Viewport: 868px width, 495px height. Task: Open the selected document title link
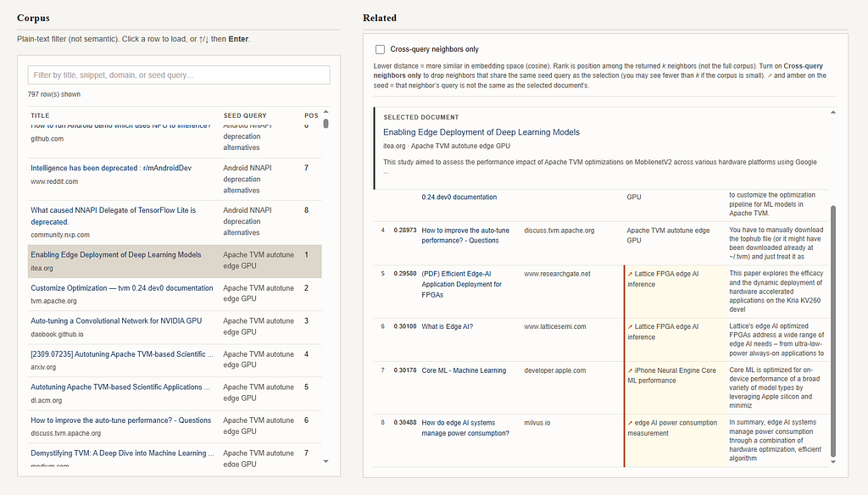point(481,131)
